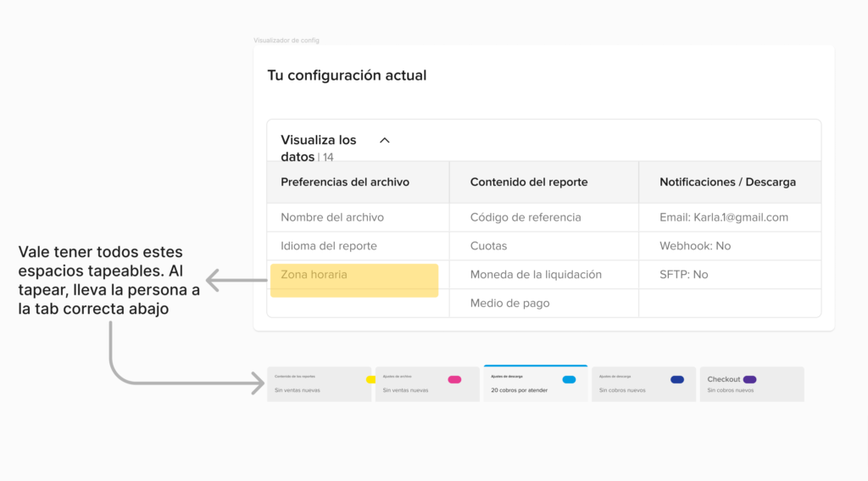The height and width of the screenshot is (481, 868).
Task: Click Código de referencia cell
Action: (x=526, y=217)
